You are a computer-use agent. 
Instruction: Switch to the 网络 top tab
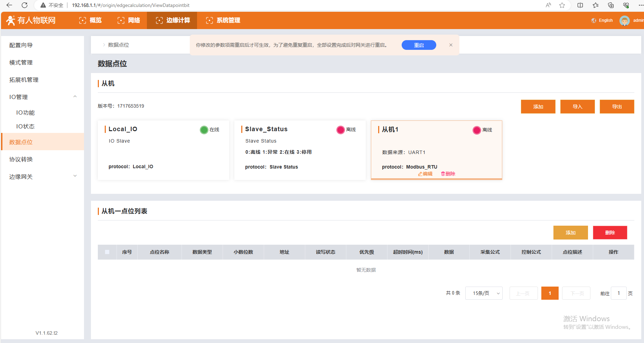click(129, 20)
